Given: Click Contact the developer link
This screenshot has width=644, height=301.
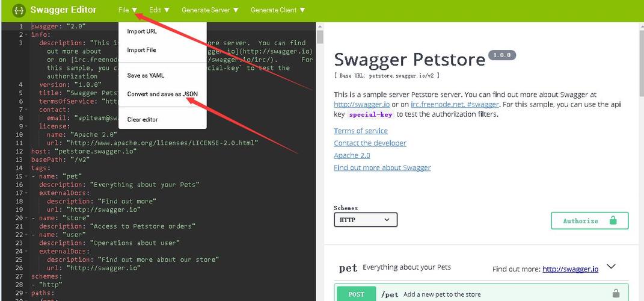Looking at the screenshot, I should click(x=370, y=143).
